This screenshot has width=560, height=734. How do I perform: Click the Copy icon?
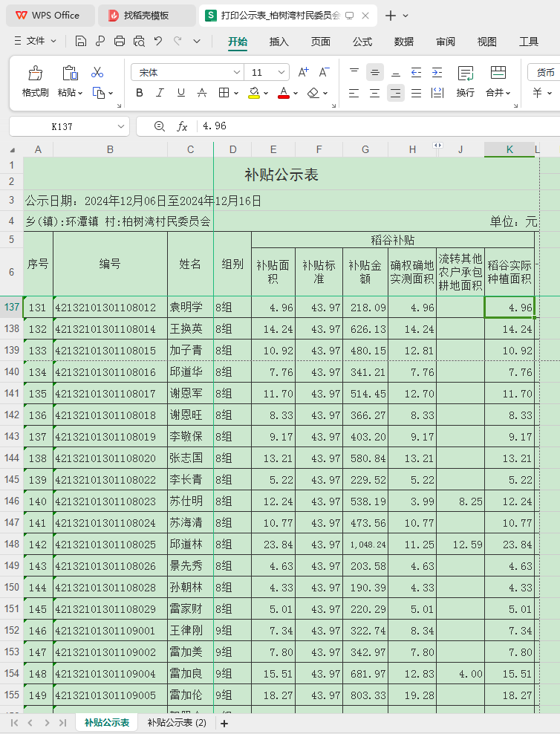98,93
